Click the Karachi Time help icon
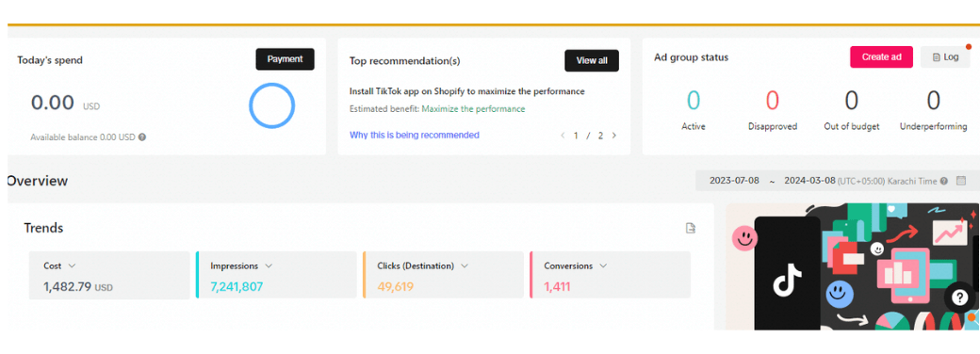The image size is (980, 354). (x=944, y=181)
